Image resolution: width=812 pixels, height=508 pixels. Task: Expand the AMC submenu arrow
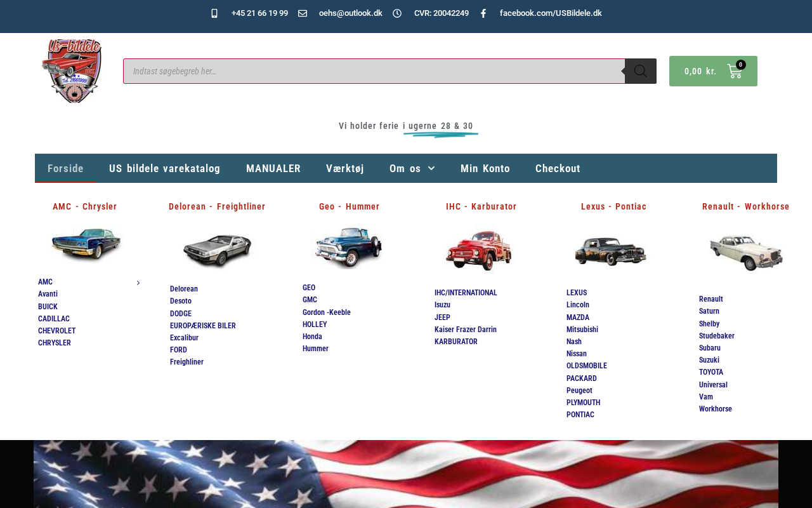(138, 283)
